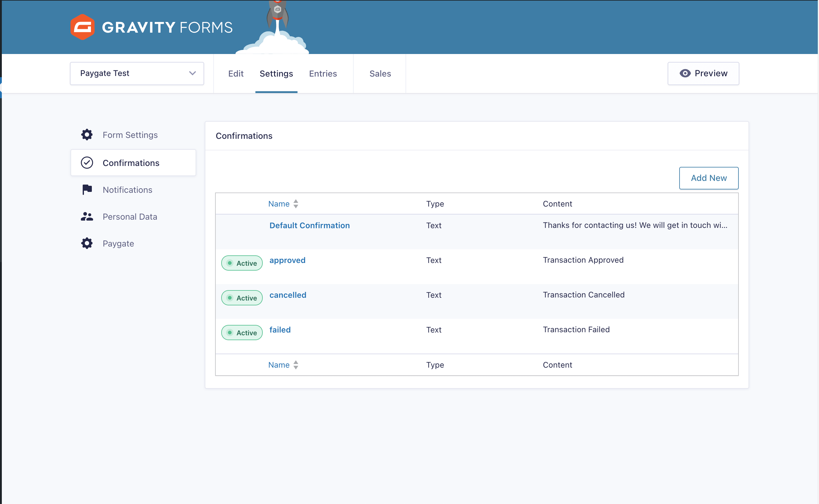Viewport: 819px width, 504px height.
Task: Click the Personal Data people icon
Action: (87, 217)
